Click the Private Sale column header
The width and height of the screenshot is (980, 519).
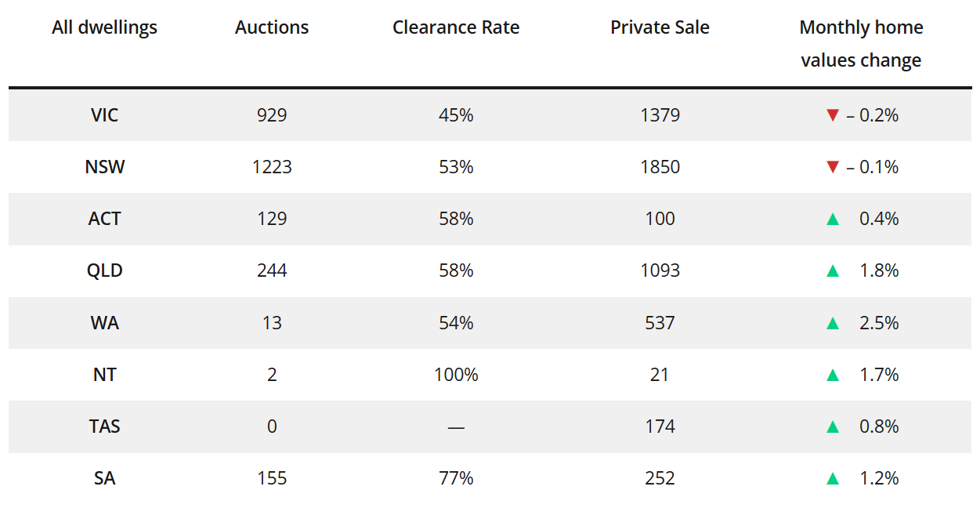pyautogui.click(x=660, y=27)
